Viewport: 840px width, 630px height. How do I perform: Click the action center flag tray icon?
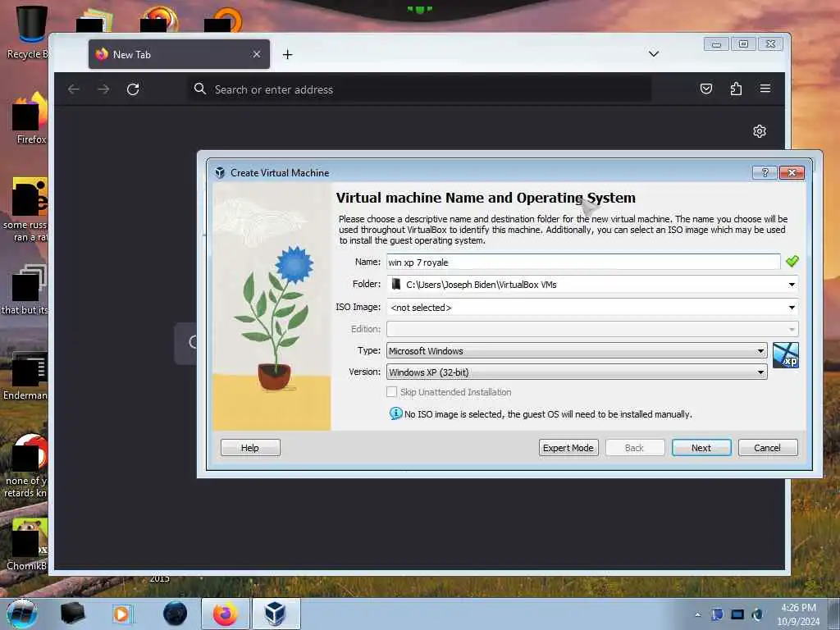point(717,614)
